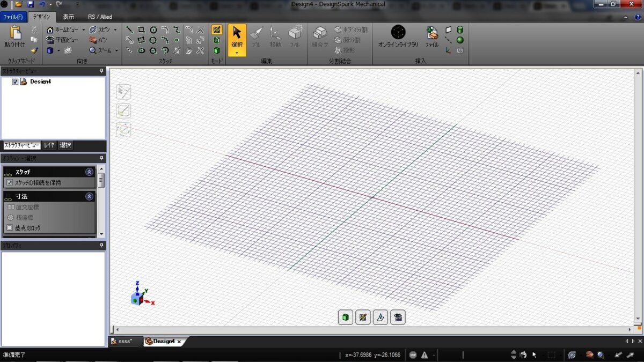Open the ホームビュー dropdown arrow

[x=84, y=30]
